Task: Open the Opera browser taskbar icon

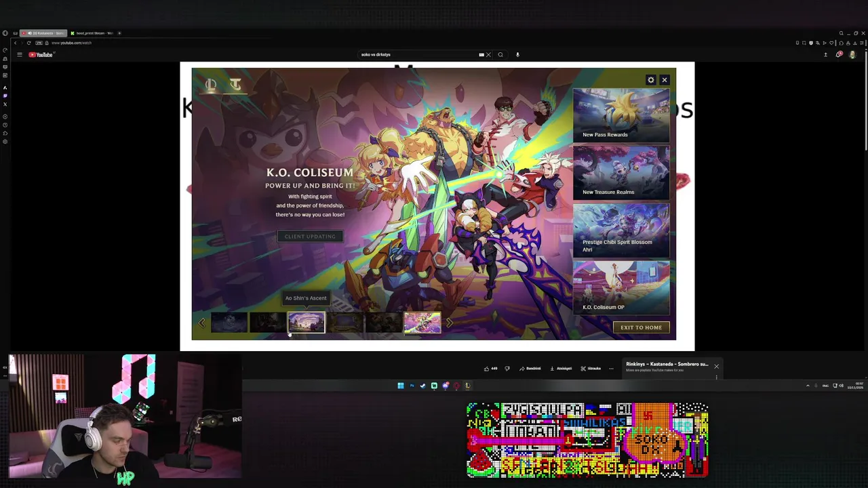Action: click(456, 386)
